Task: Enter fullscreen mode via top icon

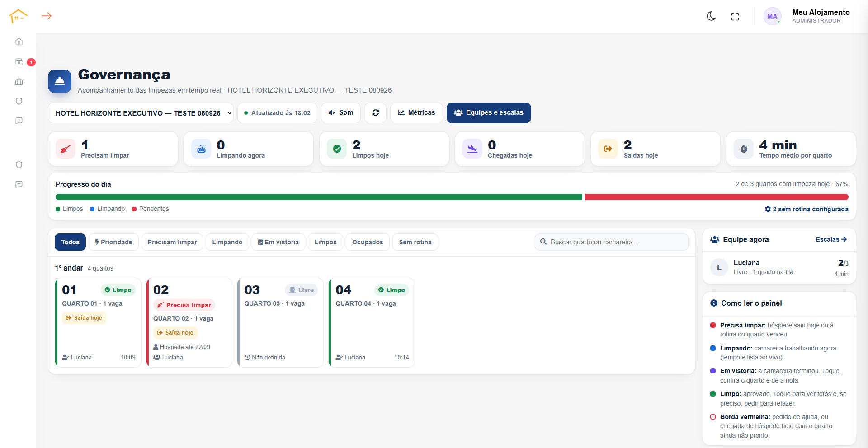Action: click(735, 17)
